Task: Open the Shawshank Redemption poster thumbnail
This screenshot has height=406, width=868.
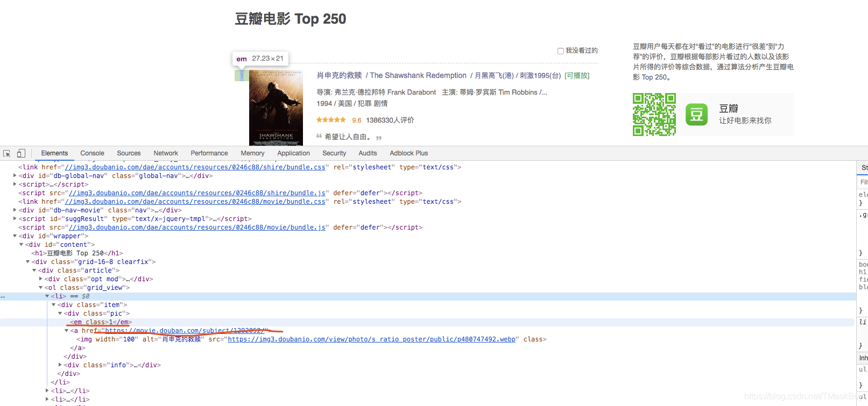Action: point(276,108)
